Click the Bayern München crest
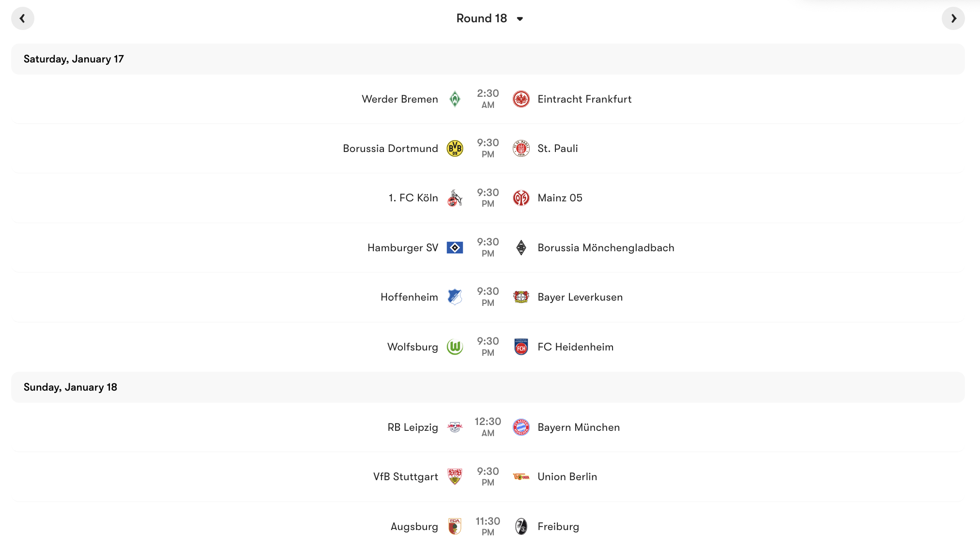 tap(521, 427)
